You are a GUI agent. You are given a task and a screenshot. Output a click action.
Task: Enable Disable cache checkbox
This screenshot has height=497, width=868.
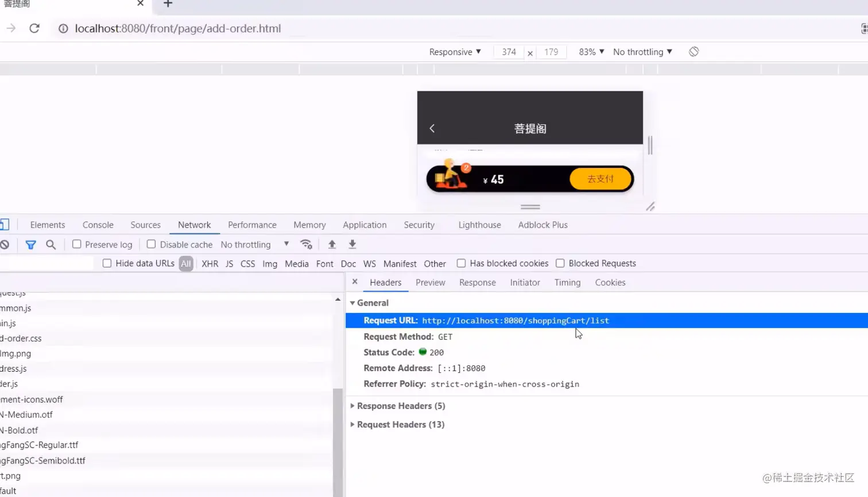[151, 244]
